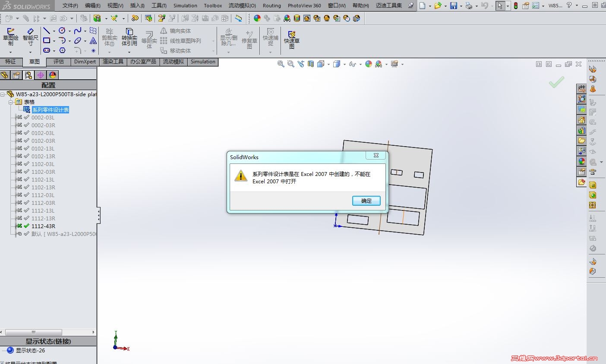Open the Edit Appearance color ball icon
606x364 pixels.
368,64
